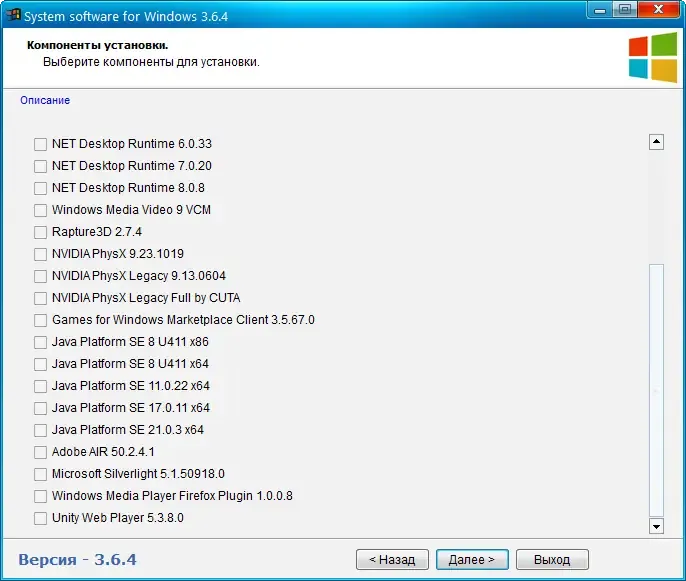
Task: Tick the NET Desktop Runtime 7.0.20 checkbox
Action: coord(40,166)
